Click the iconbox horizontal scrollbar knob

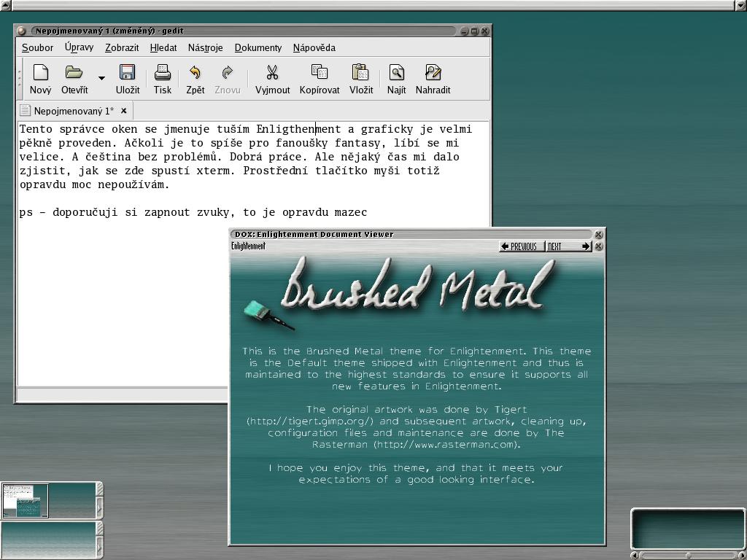pos(689,555)
